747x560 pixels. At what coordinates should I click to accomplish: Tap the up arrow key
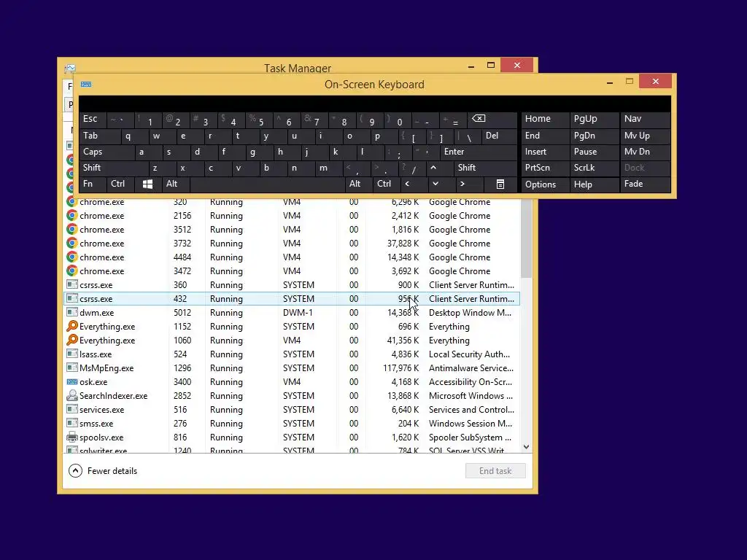point(433,168)
